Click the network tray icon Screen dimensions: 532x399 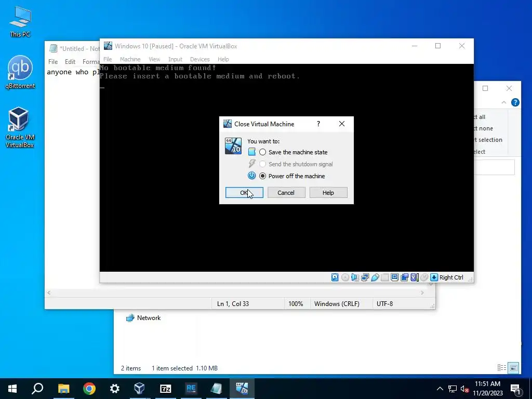tap(453, 389)
